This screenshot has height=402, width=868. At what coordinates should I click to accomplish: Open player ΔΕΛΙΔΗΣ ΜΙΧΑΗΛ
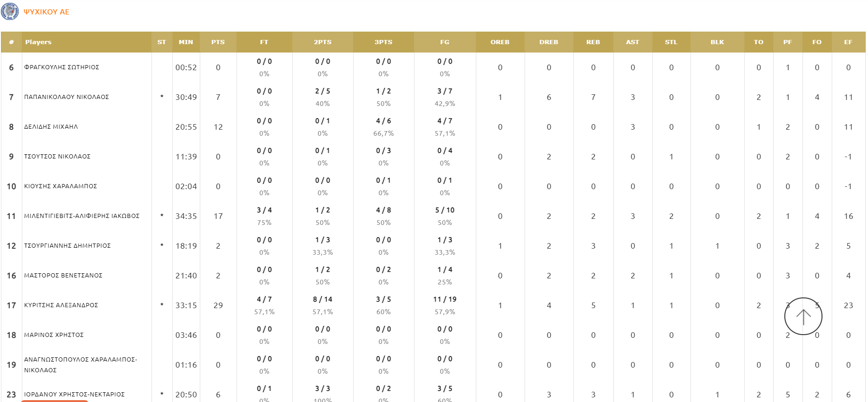click(x=51, y=127)
